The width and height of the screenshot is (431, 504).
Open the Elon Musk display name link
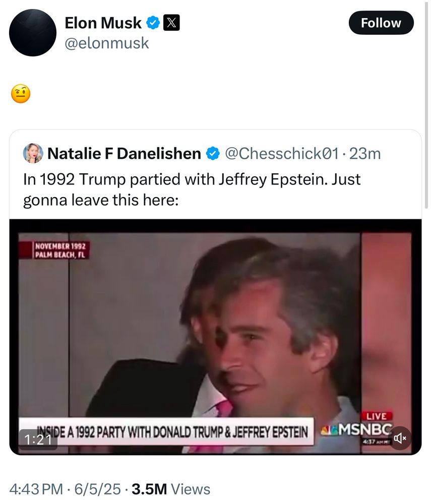point(103,23)
